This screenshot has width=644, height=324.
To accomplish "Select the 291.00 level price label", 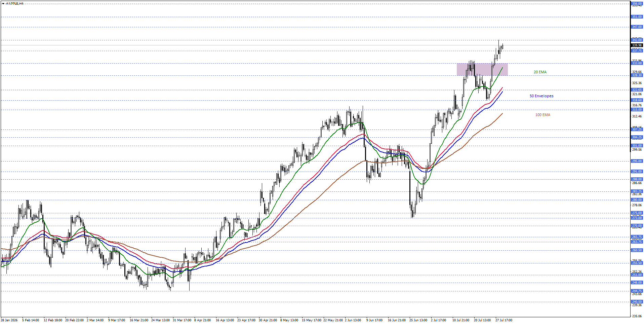I will click(x=637, y=172).
